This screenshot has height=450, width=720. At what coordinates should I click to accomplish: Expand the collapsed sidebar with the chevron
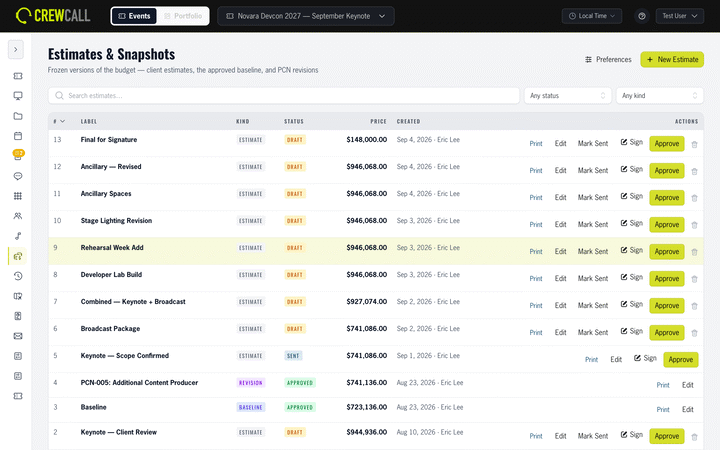(x=16, y=49)
